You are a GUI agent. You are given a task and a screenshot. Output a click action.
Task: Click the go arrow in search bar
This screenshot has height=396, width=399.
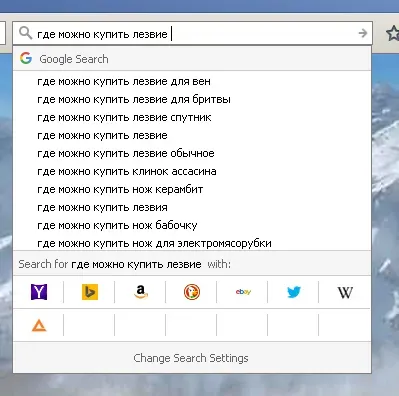click(x=363, y=33)
